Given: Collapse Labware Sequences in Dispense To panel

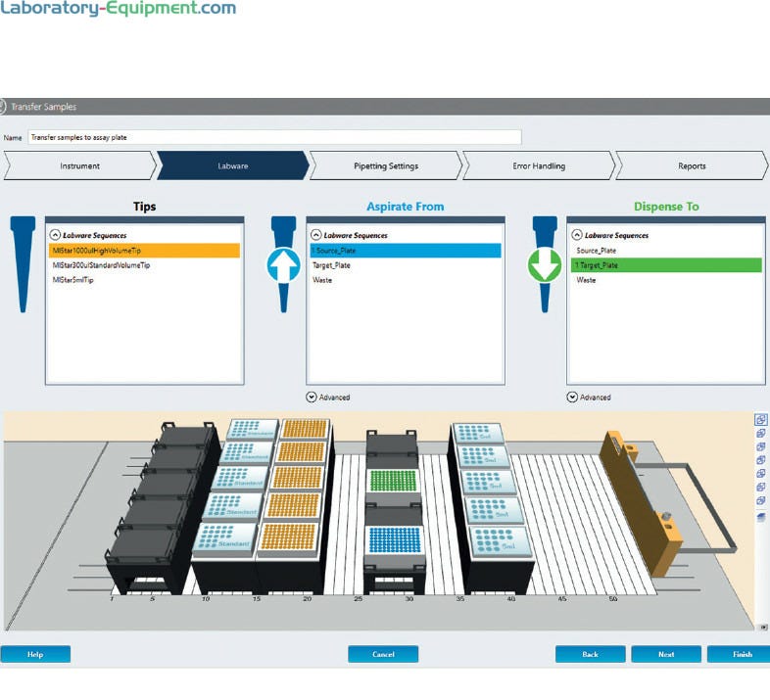Looking at the screenshot, I should pyautogui.click(x=575, y=235).
